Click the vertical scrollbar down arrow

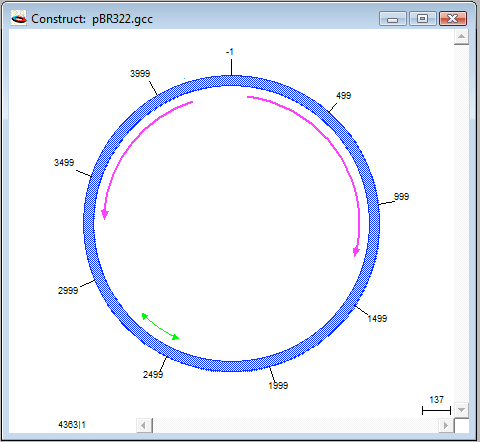coord(461,410)
